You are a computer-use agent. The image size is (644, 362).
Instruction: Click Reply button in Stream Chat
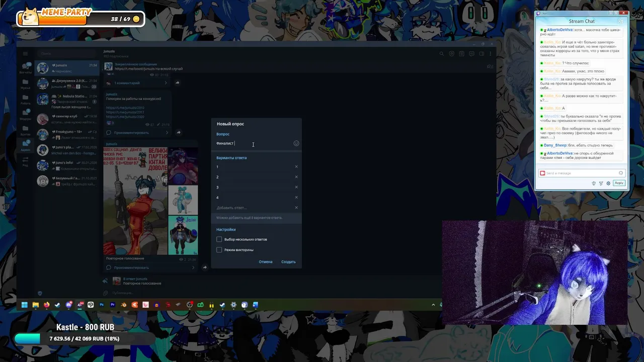619,183
